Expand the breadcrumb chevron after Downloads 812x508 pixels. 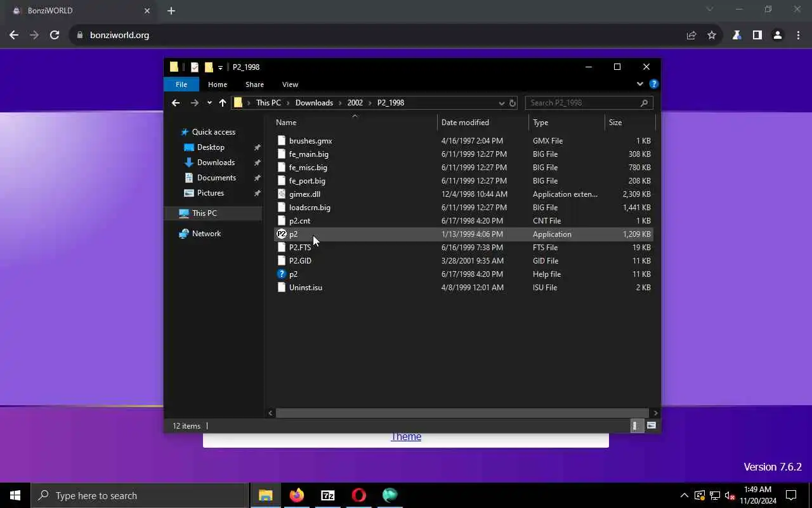coord(340,103)
